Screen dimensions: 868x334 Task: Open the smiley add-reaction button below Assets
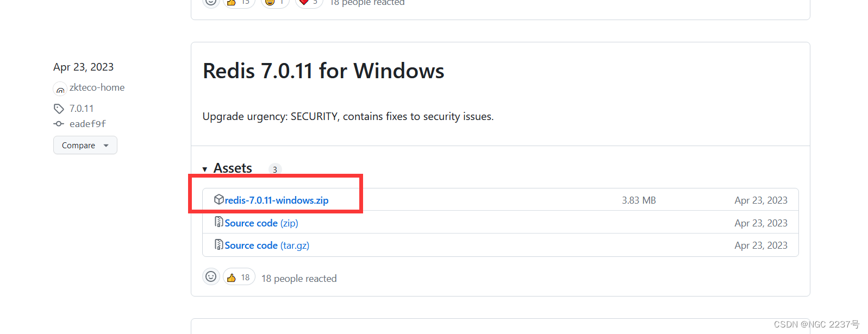(211, 277)
